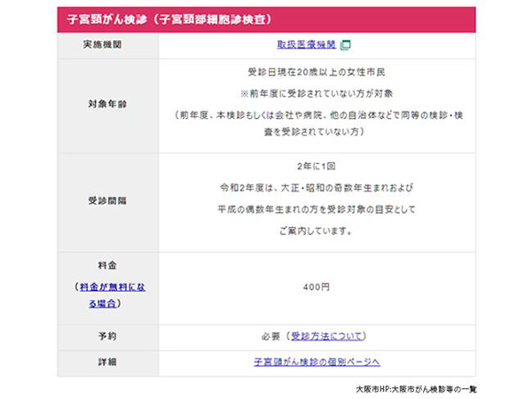This screenshot has width=532, height=399.
Task: Click the 予約 row label
Action: coord(107,336)
